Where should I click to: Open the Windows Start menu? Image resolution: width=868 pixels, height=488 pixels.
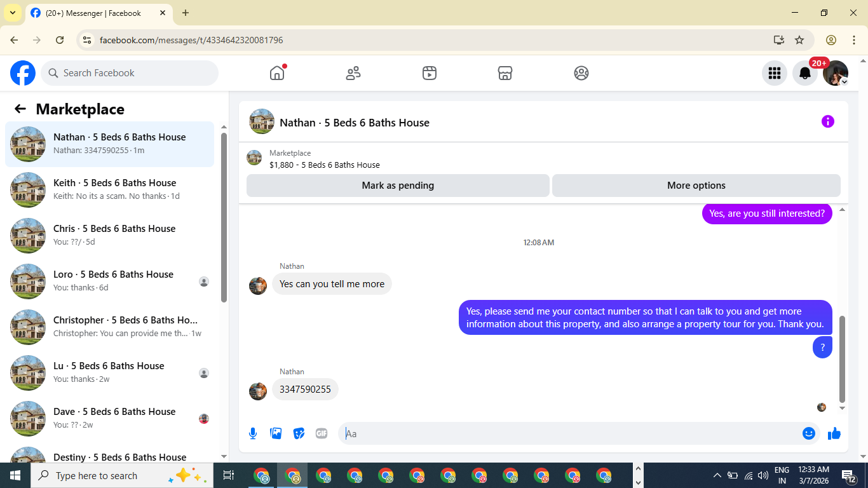pyautogui.click(x=15, y=475)
